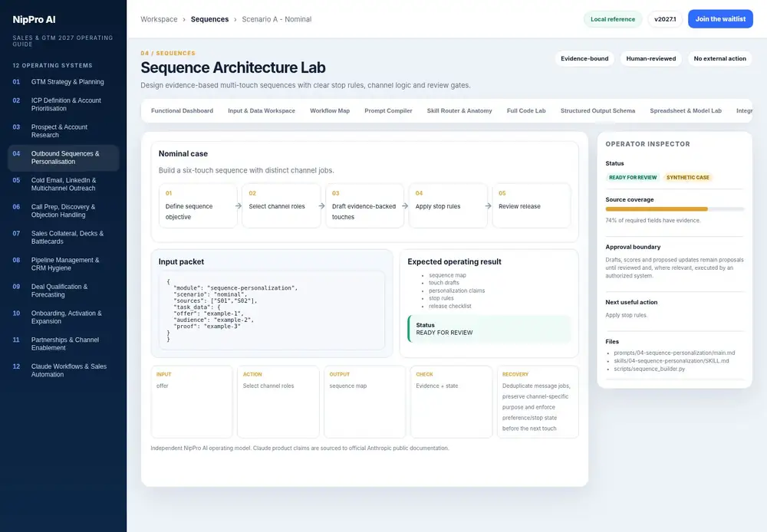The width and height of the screenshot is (767, 532).
Task: Click the Local reference badge
Action: point(612,19)
